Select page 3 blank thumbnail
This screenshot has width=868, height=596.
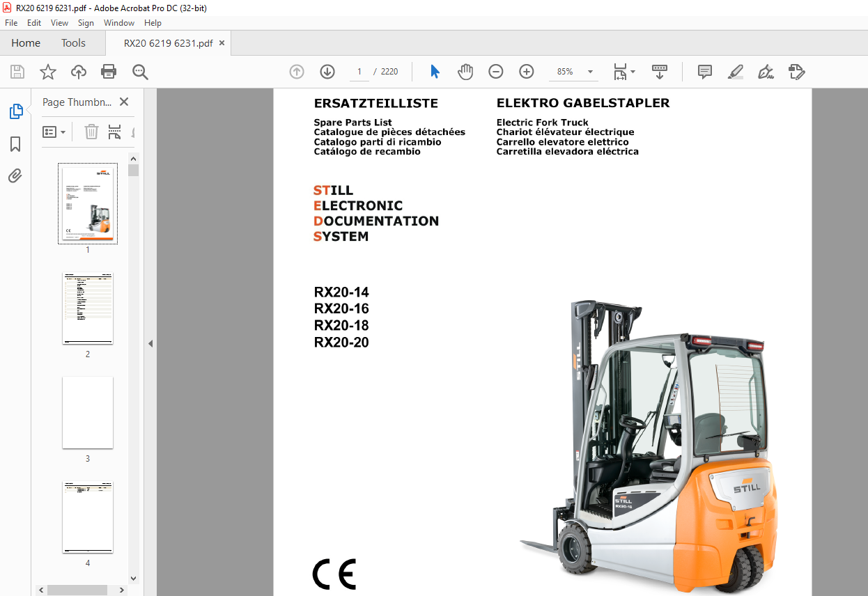point(88,413)
